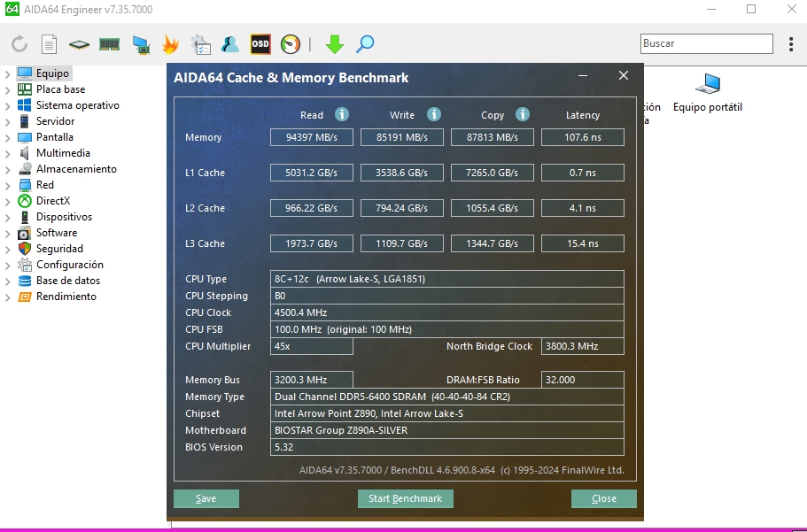Click the green download arrow icon

click(335, 44)
